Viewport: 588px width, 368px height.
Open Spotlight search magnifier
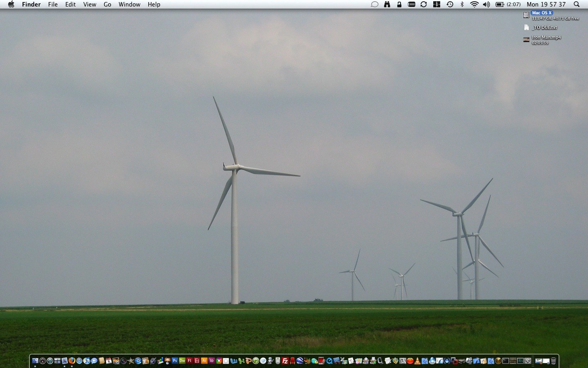(577, 4)
